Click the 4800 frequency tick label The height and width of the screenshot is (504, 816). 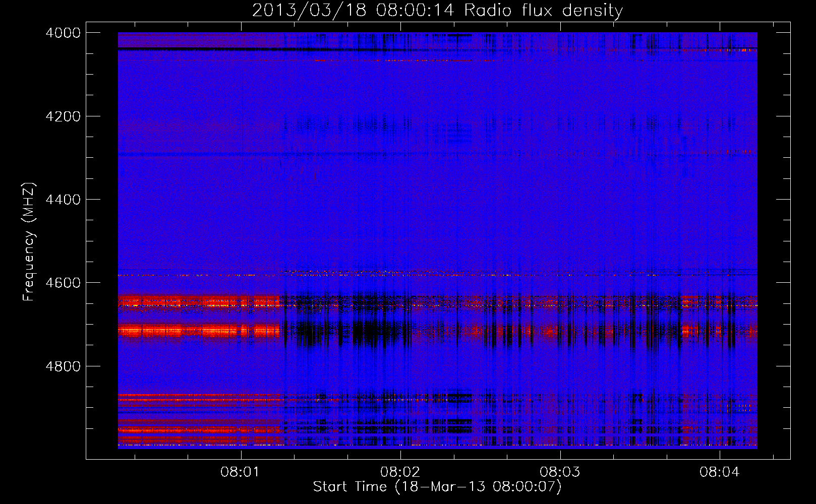(63, 366)
